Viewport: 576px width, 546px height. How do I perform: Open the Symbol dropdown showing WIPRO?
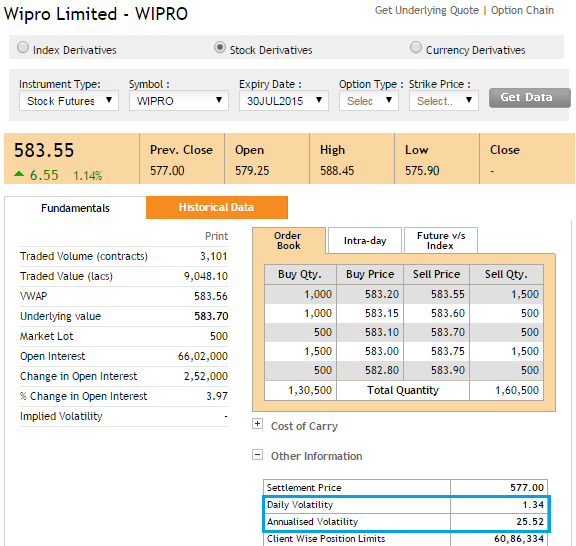[179, 100]
